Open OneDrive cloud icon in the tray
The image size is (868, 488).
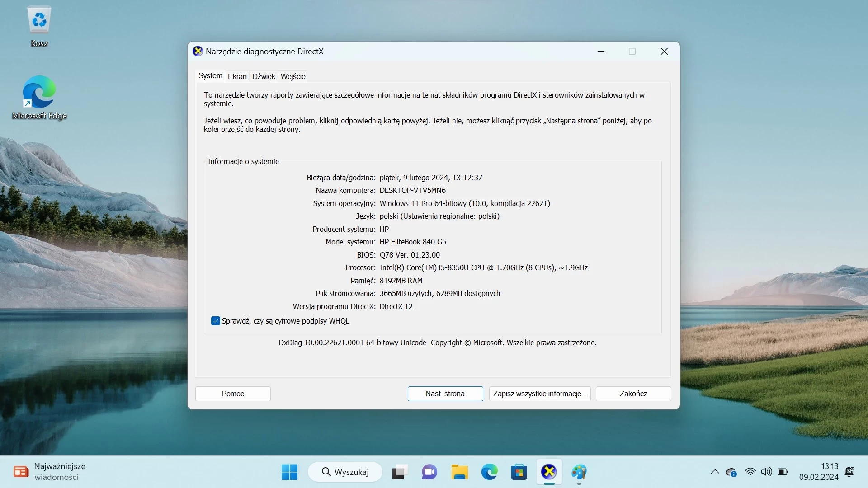click(731, 472)
